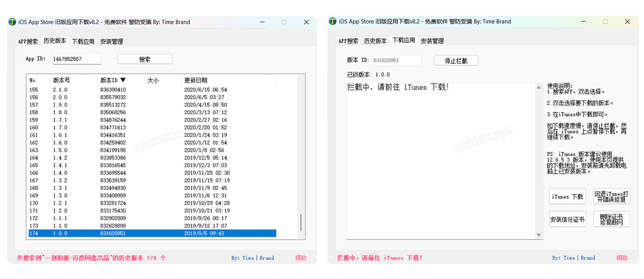
Task: Select row 161 version 1.6.1
Action: pyautogui.click(x=152, y=135)
